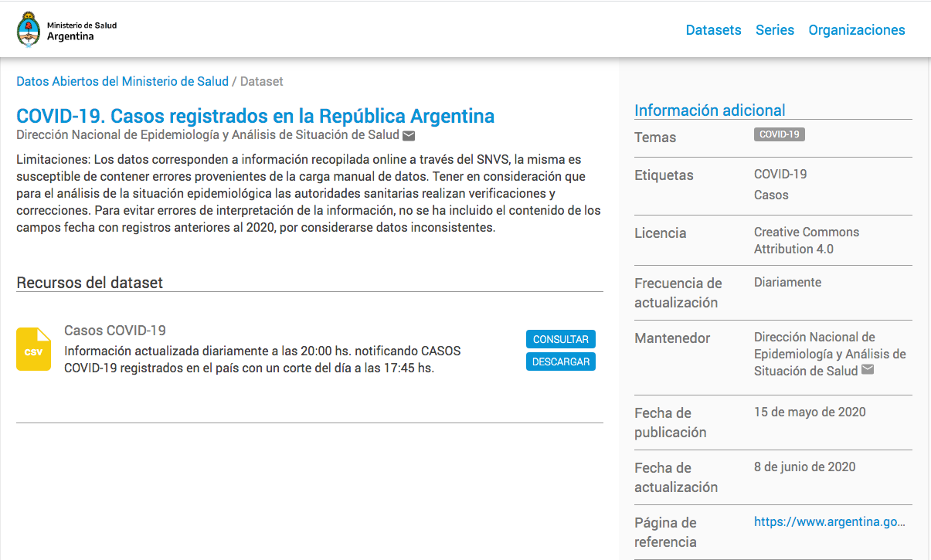The width and height of the screenshot is (931, 560).
Task: Click the Limitaciones description paragraph
Action: pyautogui.click(x=309, y=193)
